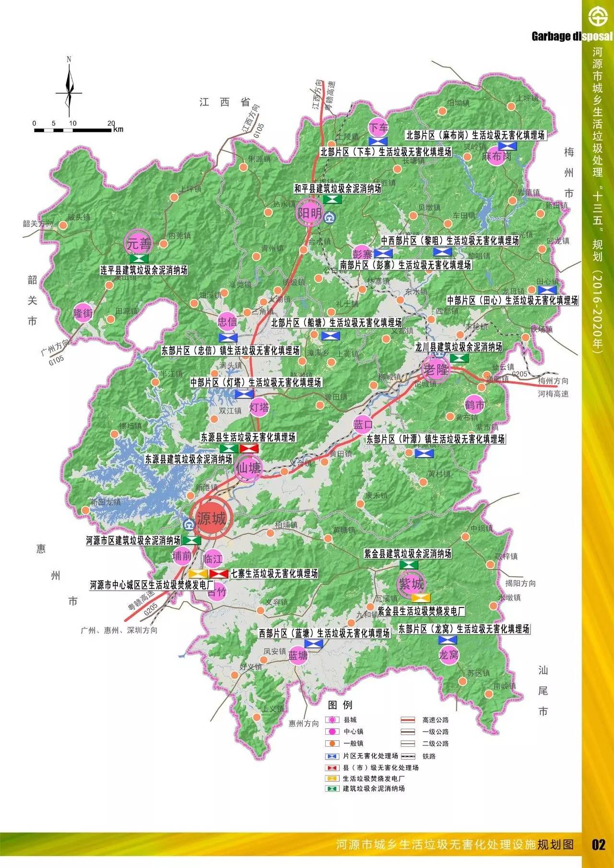Click the 韶关方向 direction label
The image size is (614, 868).
pos(38,224)
